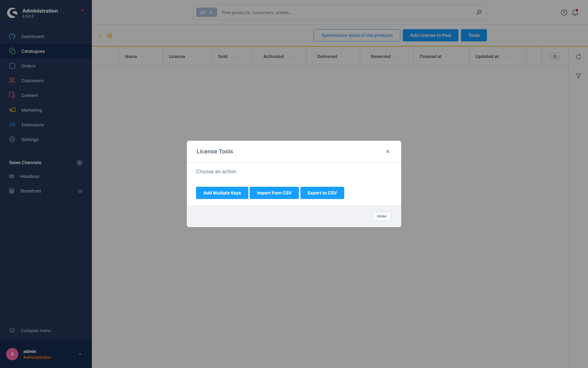Click the filter icon on right panel
Image resolution: width=588 pixels, height=368 pixels.
579,76
